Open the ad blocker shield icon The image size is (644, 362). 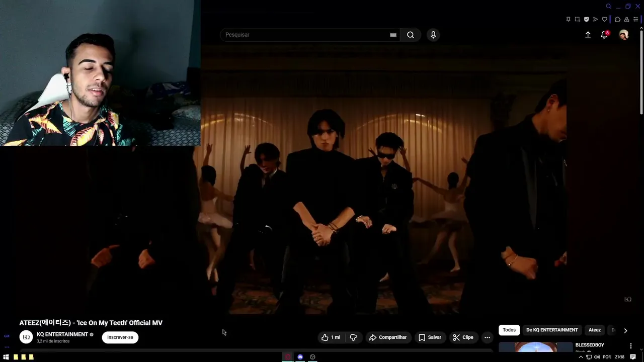pyautogui.click(x=586, y=19)
